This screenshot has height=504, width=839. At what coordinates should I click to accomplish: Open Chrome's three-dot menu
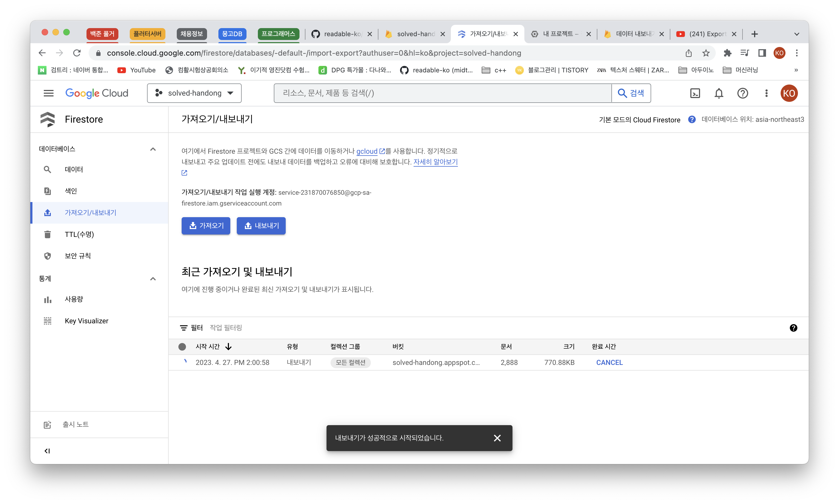pyautogui.click(x=797, y=53)
